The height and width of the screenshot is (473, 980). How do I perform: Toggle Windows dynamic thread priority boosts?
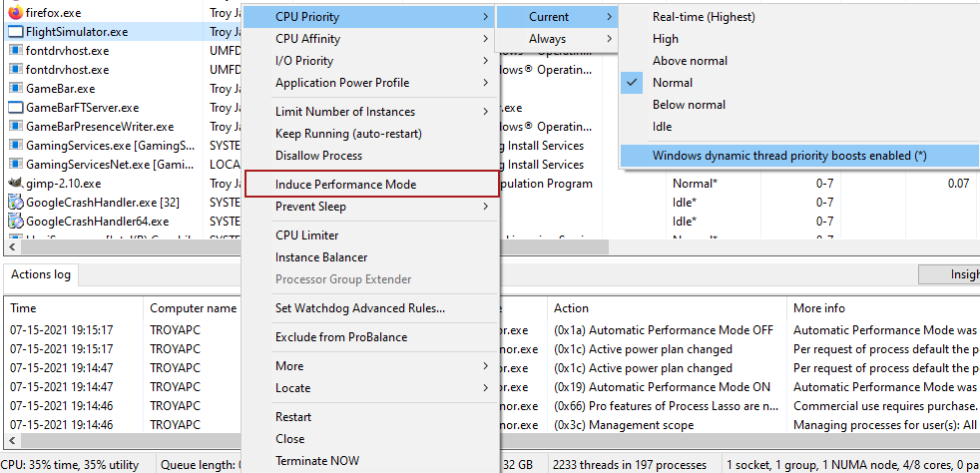tap(799, 156)
